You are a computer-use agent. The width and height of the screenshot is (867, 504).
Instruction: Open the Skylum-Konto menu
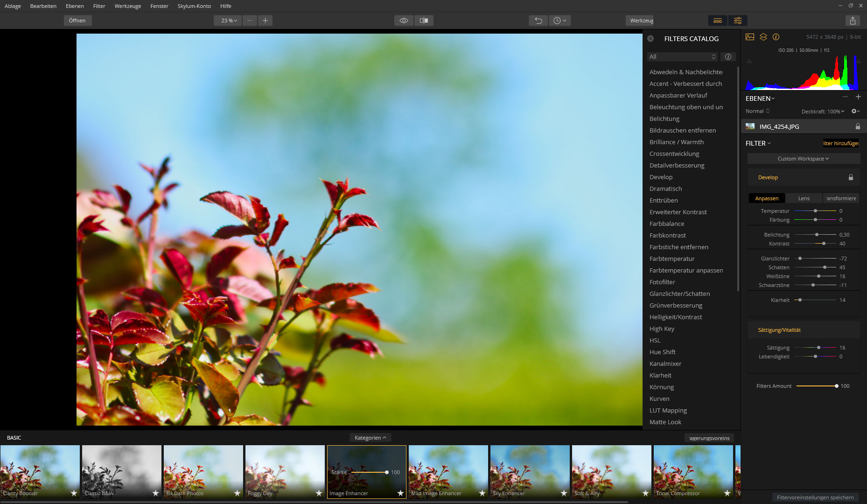point(194,6)
